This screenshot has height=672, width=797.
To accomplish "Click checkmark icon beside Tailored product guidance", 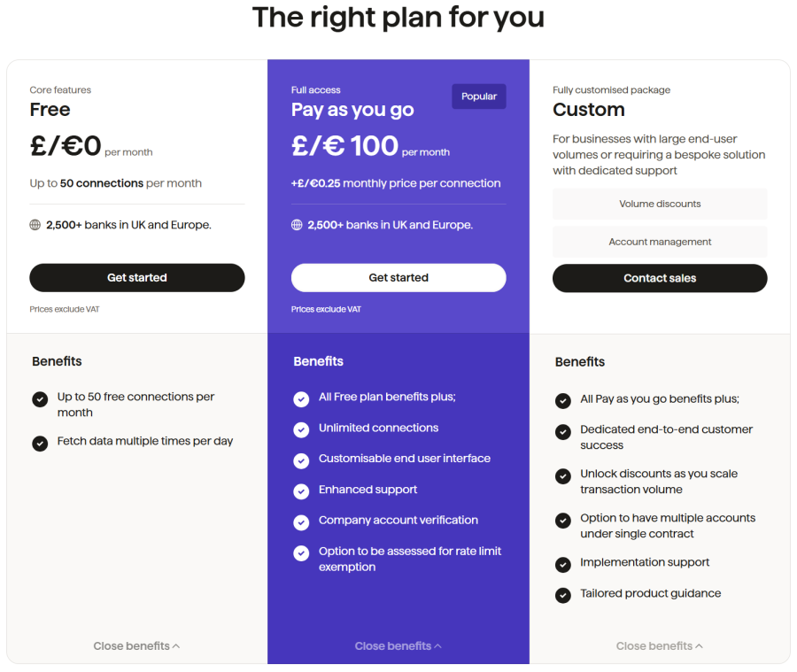I will (562, 595).
